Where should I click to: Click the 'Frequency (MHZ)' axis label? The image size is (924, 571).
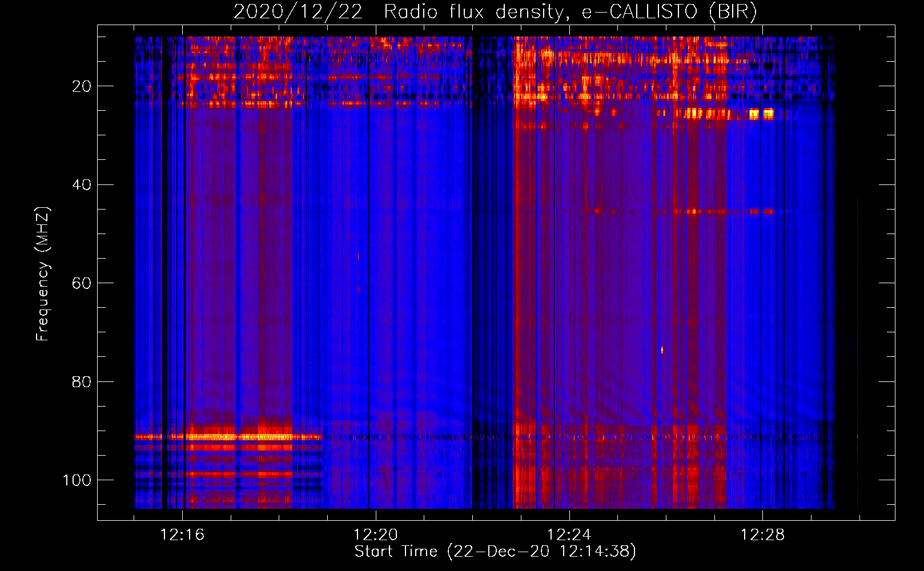(43, 274)
